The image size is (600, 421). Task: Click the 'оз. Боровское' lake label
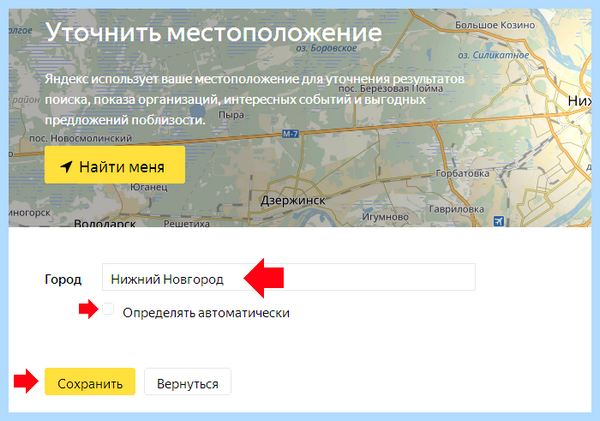326,48
